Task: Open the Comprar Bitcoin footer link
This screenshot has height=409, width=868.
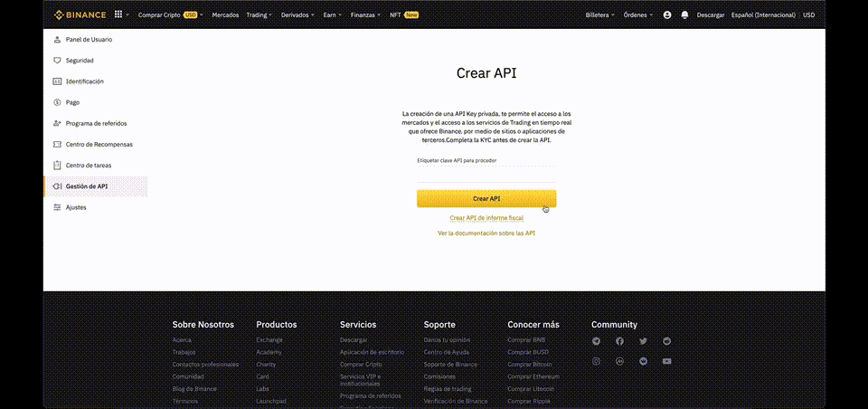Action: tap(530, 364)
